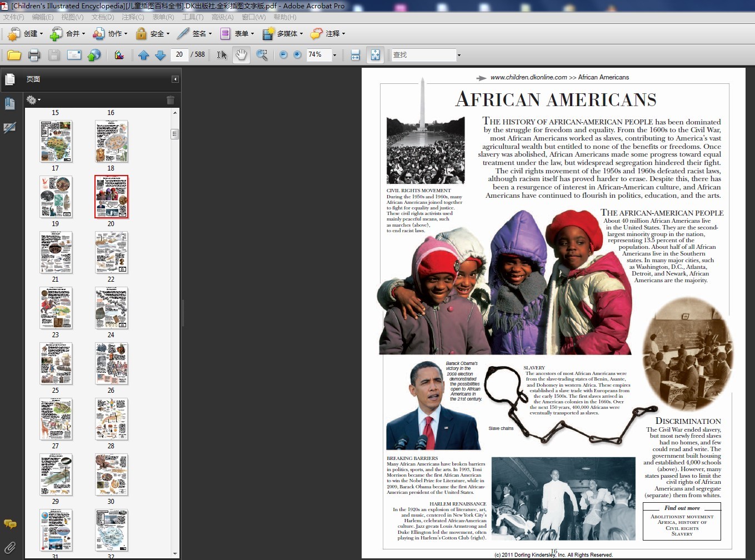
Task: Open the 高级(A) menu
Action: pos(223,17)
